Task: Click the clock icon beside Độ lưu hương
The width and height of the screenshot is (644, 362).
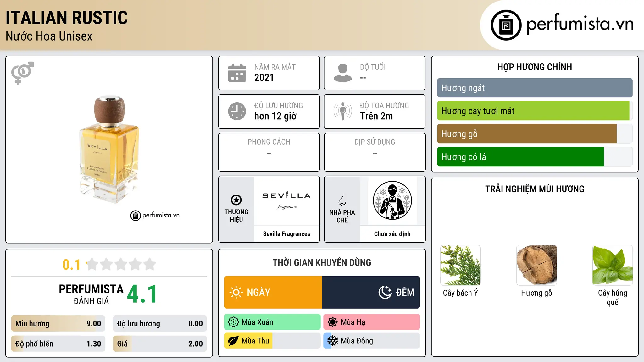Action: [x=237, y=111]
